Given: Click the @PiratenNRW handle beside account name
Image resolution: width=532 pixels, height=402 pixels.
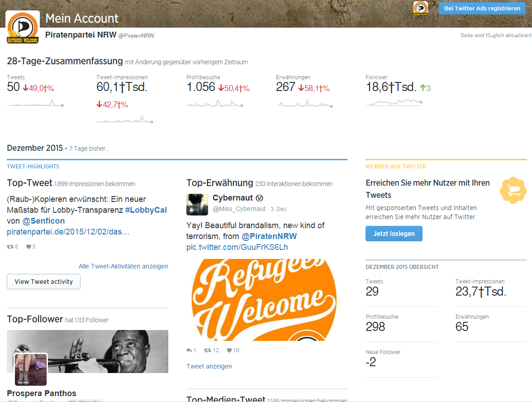Looking at the screenshot, I should click(x=136, y=36).
